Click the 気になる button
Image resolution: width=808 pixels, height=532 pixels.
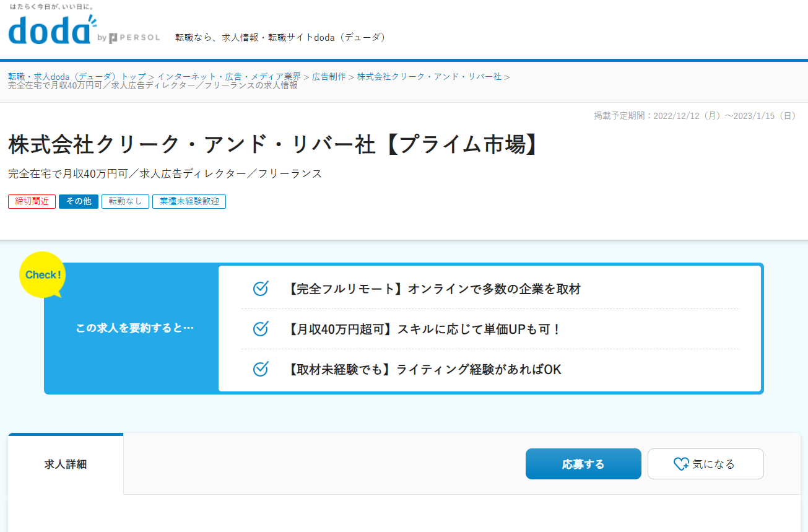pyautogui.click(x=706, y=464)
